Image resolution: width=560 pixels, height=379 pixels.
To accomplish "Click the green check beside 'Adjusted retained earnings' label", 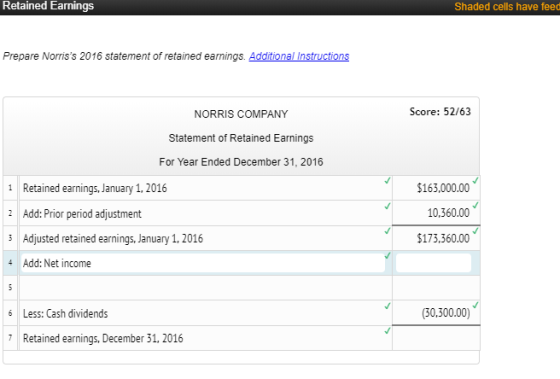I will 388,231.
